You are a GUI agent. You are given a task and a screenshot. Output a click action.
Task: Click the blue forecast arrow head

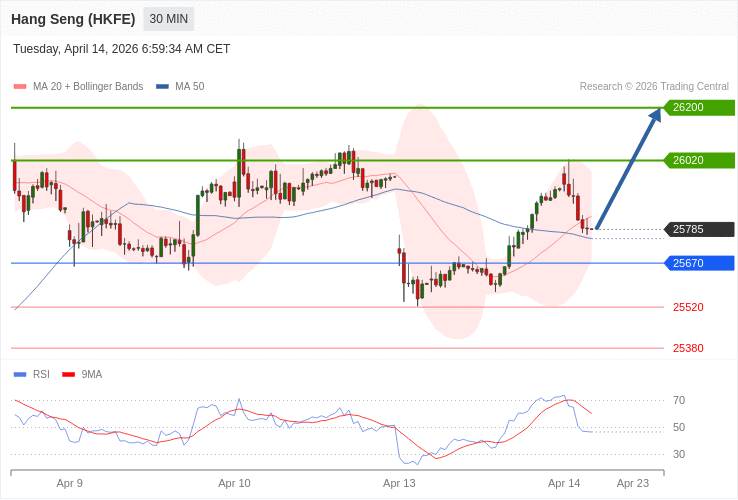(x=655, y=115)
